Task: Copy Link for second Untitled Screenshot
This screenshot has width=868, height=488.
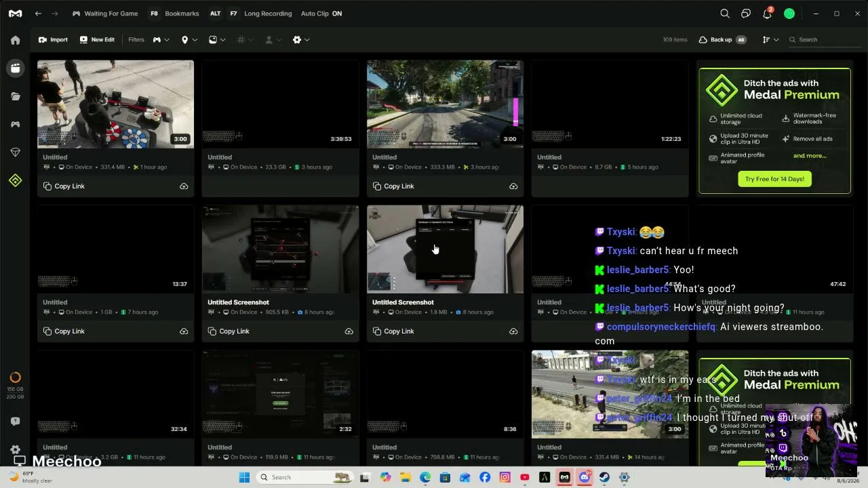Action: pos(393,331)
